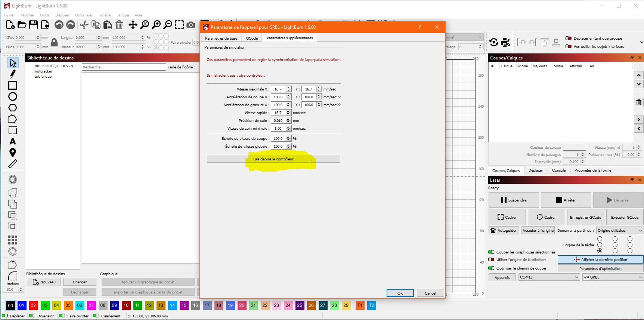
Task: Open the Grid Array tool
Action: pos(13,240)
